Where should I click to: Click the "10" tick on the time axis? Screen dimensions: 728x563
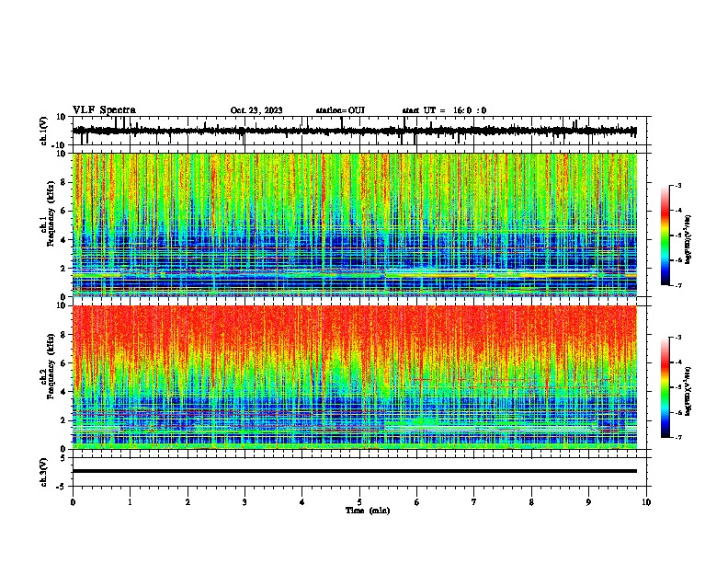point(646,502)
